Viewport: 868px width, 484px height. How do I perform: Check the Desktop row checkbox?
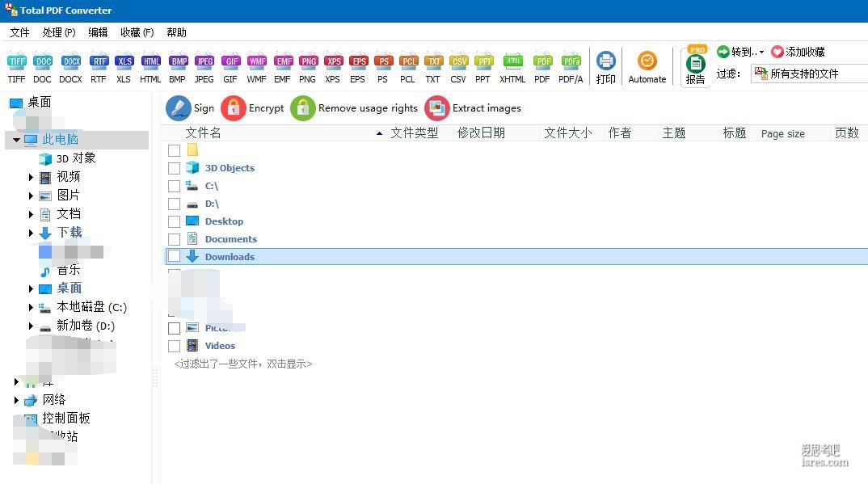click(x=174, y=221)
